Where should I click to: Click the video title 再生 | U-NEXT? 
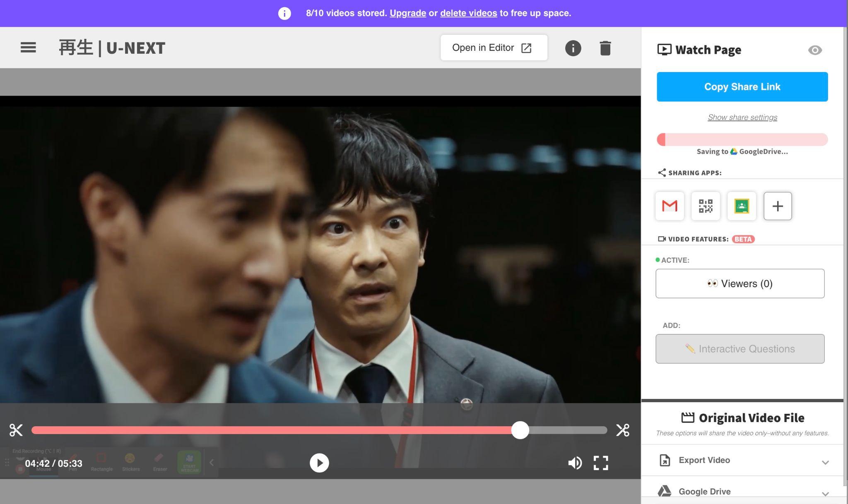click(x=112, y=48)
